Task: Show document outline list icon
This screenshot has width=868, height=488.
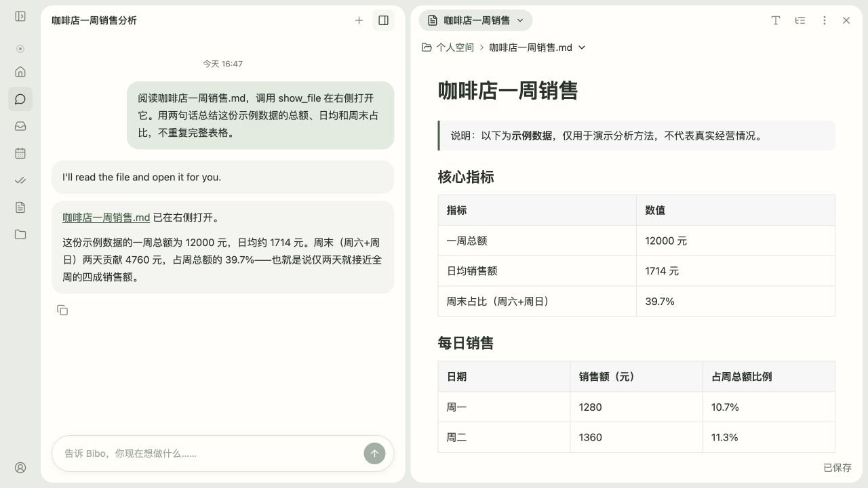Action: (800, 20)
